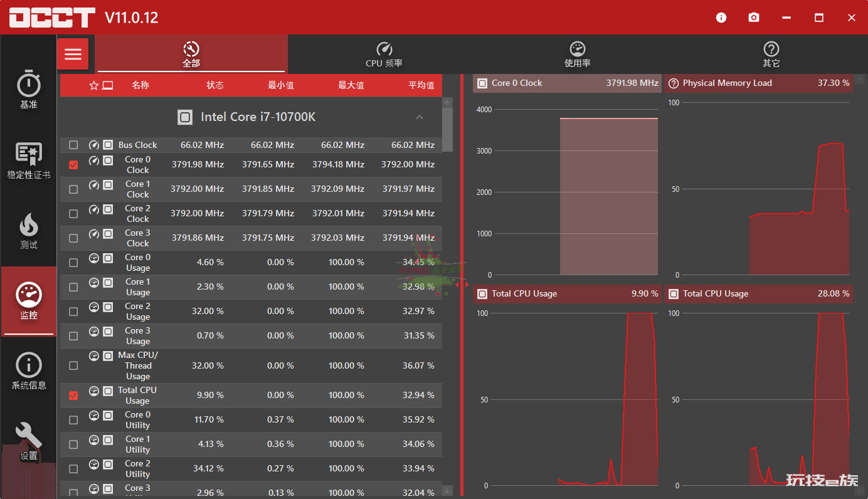
Task: Click the chip icon on 28.08 % Total CPU Usage graph
Action: 674,293
